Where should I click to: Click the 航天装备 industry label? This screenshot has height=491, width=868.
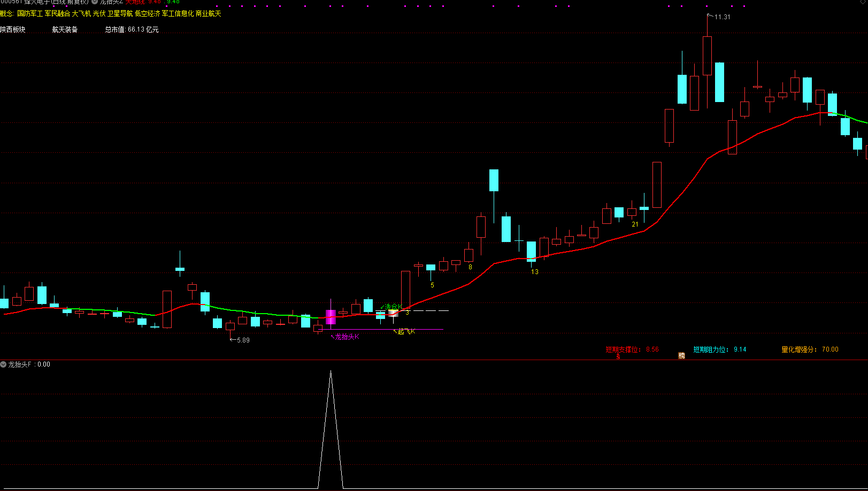[x=65, y=29]
